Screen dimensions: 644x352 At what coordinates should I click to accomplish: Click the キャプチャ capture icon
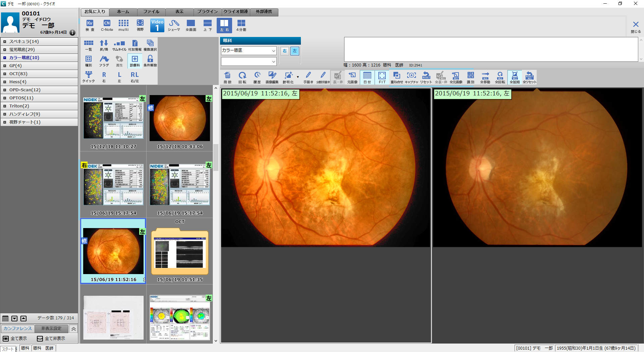tap(411, 77)
